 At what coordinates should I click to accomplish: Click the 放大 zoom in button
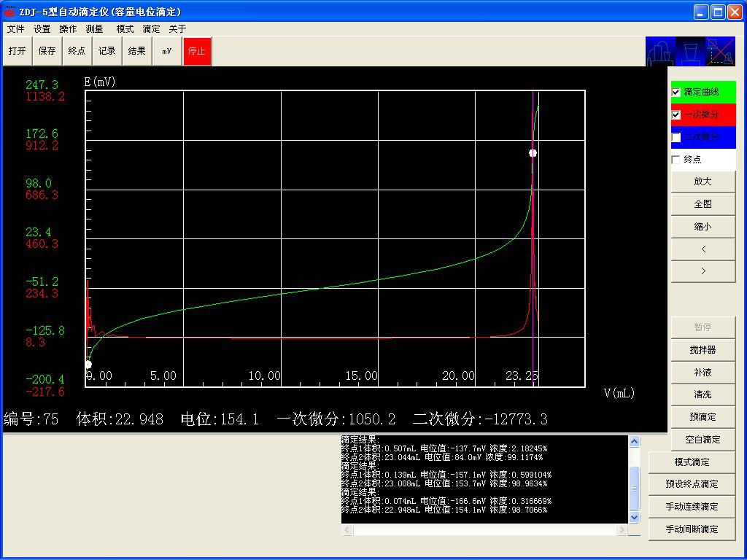[x=703, y=182]
